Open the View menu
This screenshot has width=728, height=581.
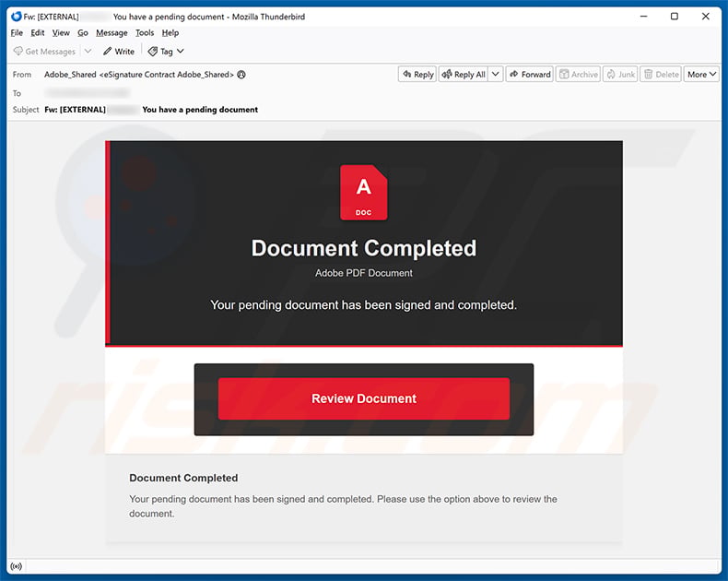click(x=61, y=32)
